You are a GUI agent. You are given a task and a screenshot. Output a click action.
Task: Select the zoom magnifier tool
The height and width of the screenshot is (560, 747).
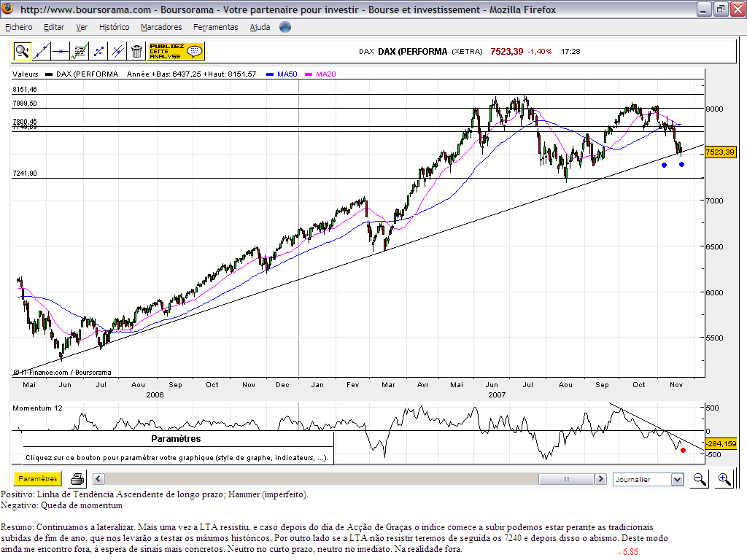pos(22,51)
